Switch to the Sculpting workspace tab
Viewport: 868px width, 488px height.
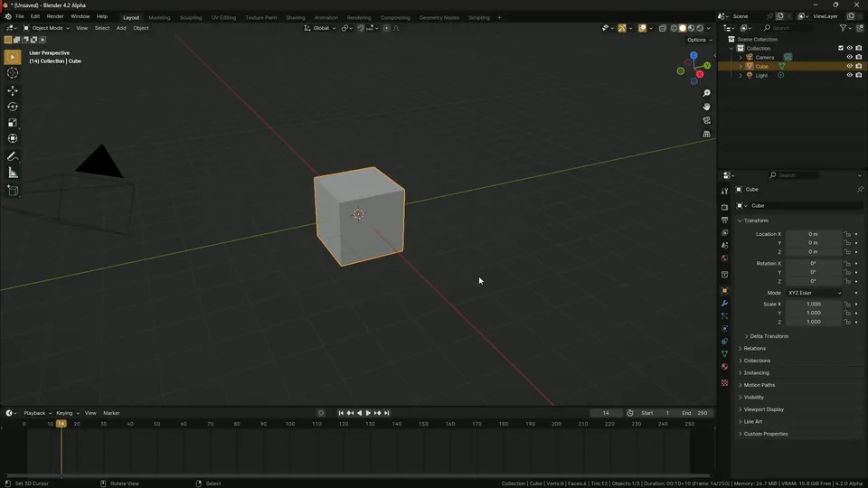[191, 17]
